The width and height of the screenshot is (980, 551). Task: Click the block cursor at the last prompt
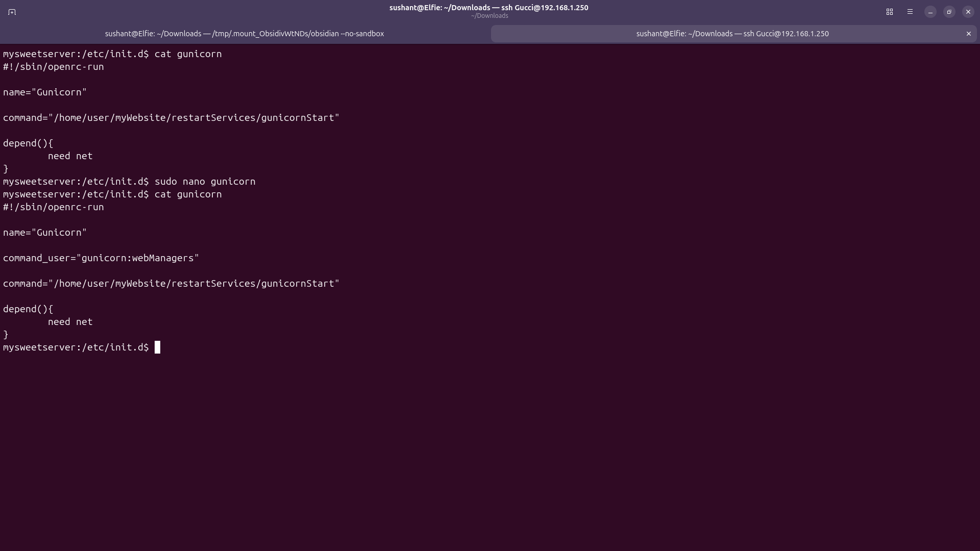(158, 347)
